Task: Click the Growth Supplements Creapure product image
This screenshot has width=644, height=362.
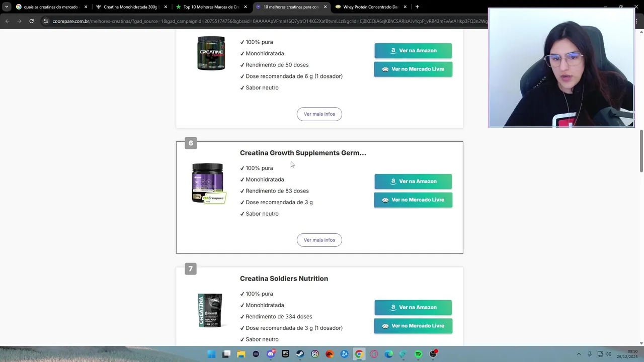Action: pyautogui.click(x=209, y=184)
